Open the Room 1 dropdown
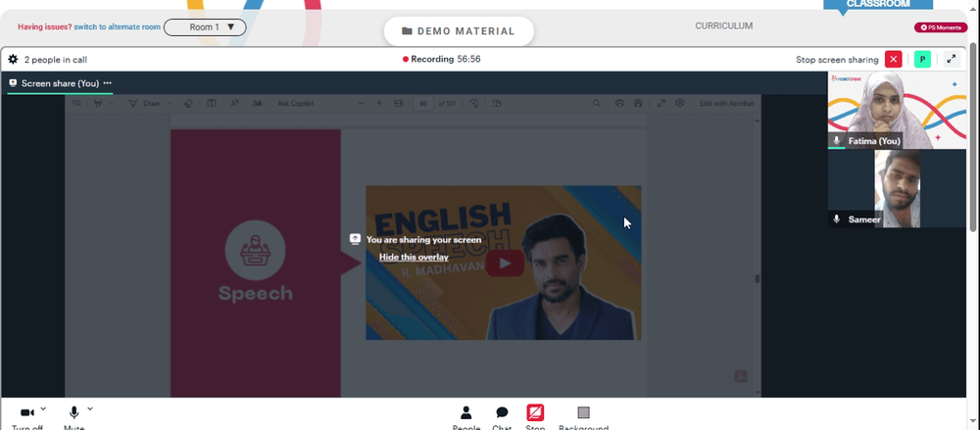 pyautogui.click(x=205, y=27)
